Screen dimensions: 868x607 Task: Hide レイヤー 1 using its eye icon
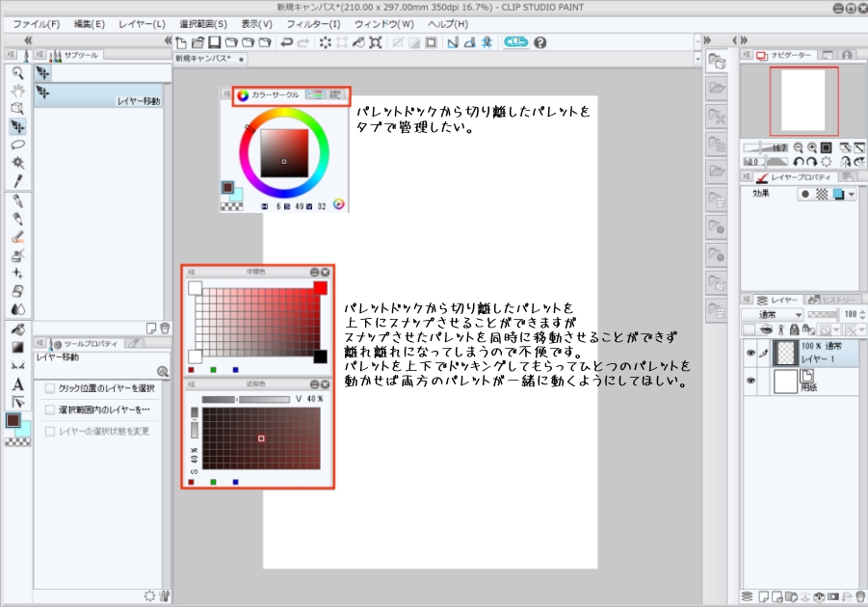click(750, 354)
